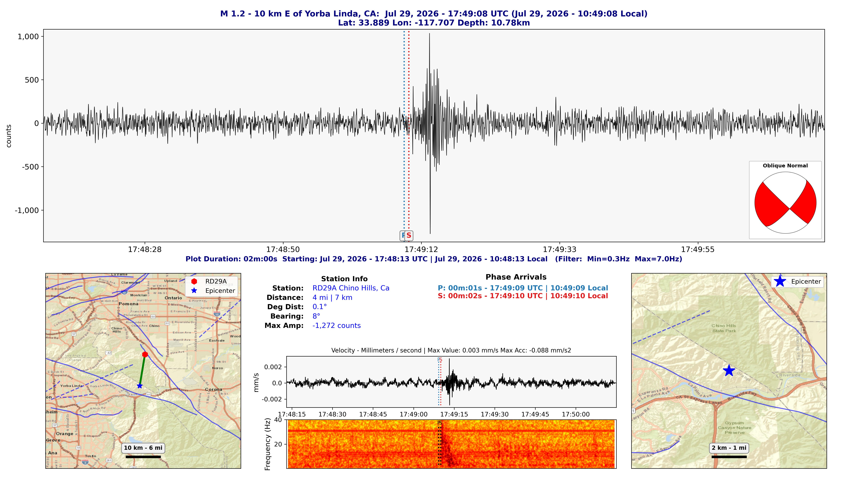Click the "0.1°" degree distance value

(x=319, y=307)
